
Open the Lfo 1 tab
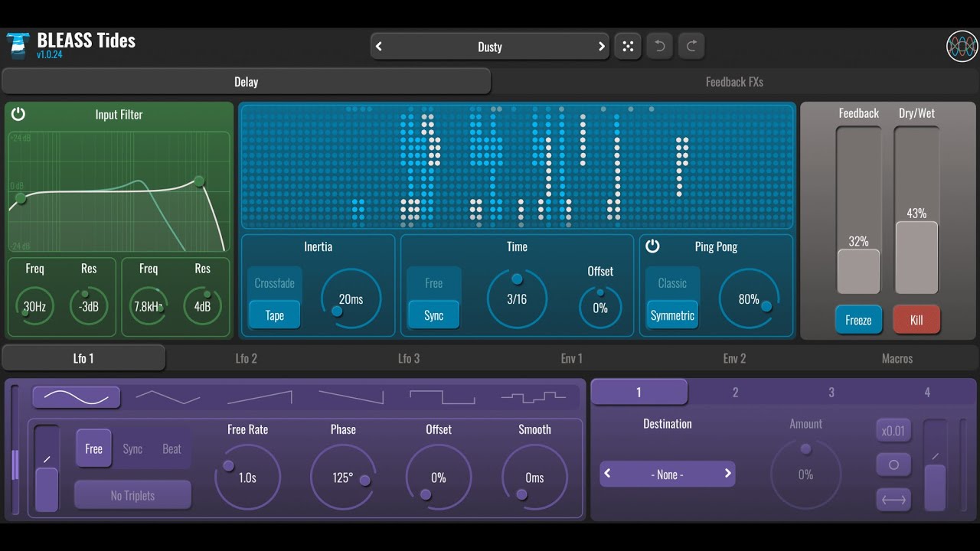83,358
